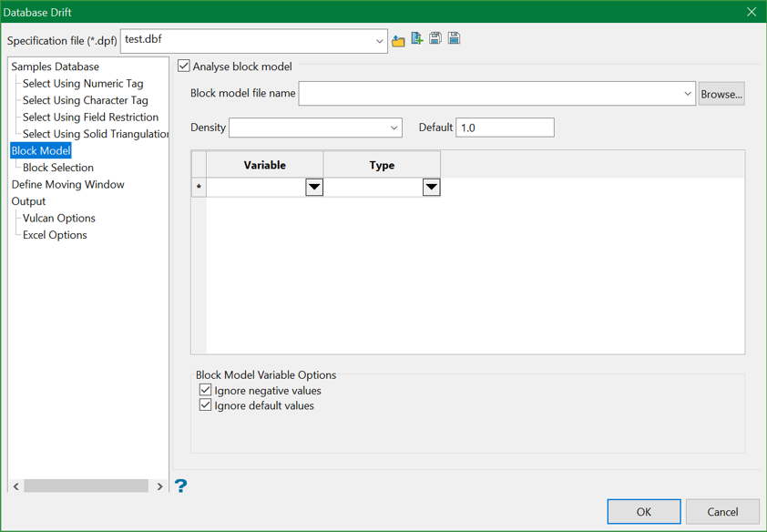Toggle the Analyse block model checkbox
767x532 pixels.
click(x=184, y=66)
